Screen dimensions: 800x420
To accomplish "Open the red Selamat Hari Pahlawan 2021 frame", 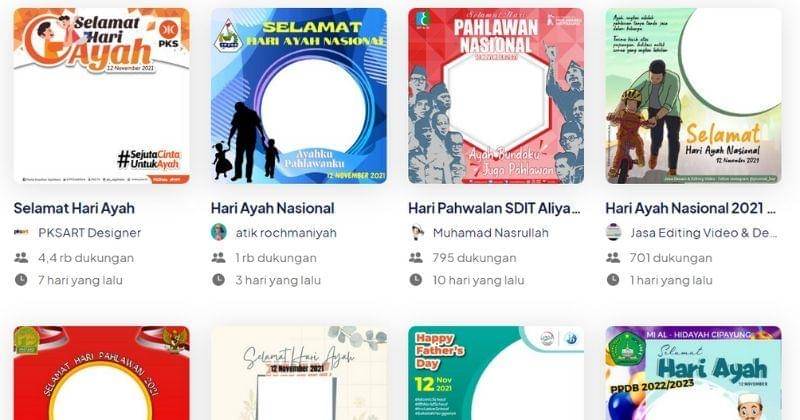I will [102, 373].
